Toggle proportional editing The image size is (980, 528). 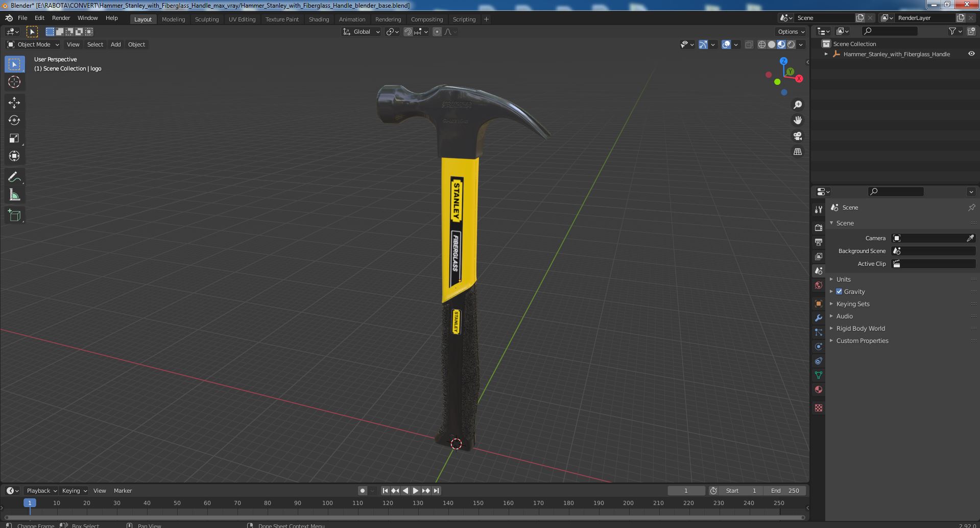(x=437, y=32)
